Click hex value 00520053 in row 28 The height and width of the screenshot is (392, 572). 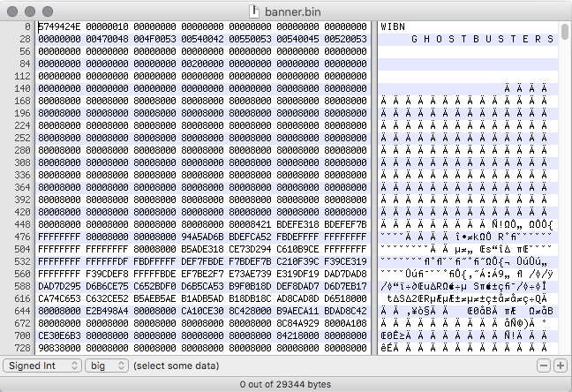[x=345, y=39]
